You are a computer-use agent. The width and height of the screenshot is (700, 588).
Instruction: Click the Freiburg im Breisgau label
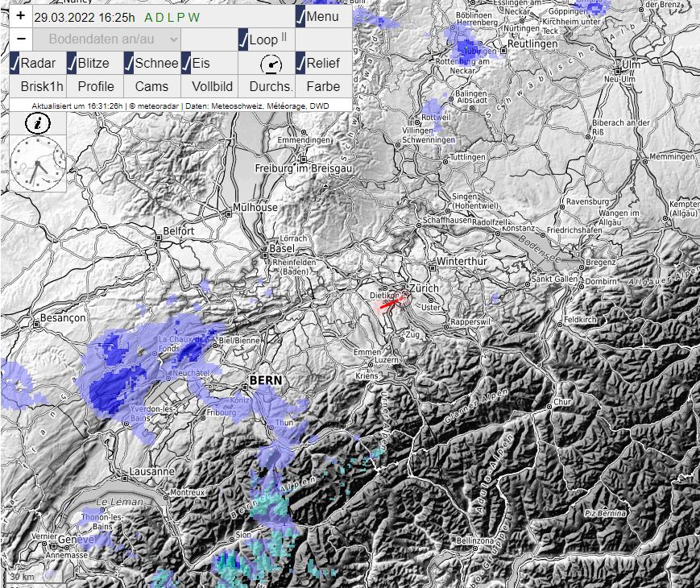pyautogui.click(x=304, y=169)
